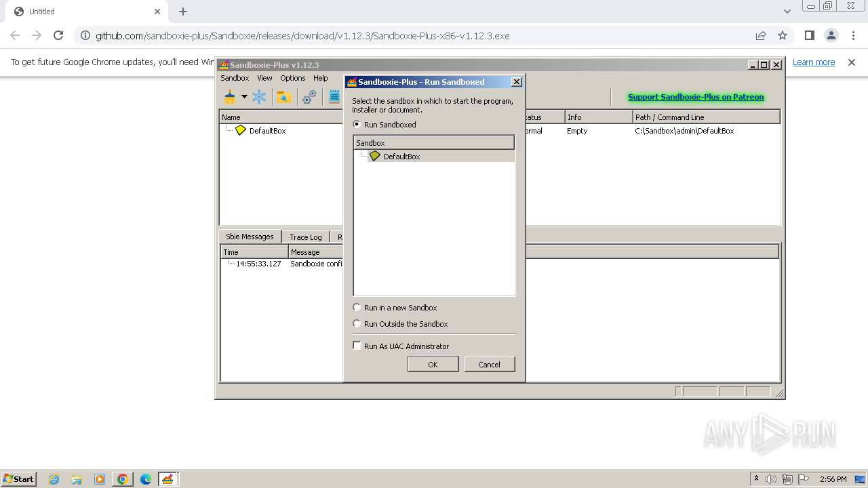This screenshot has width=868, height=488.
Task: Click the Chrome taskbar icon
Action: click(123, 479)
